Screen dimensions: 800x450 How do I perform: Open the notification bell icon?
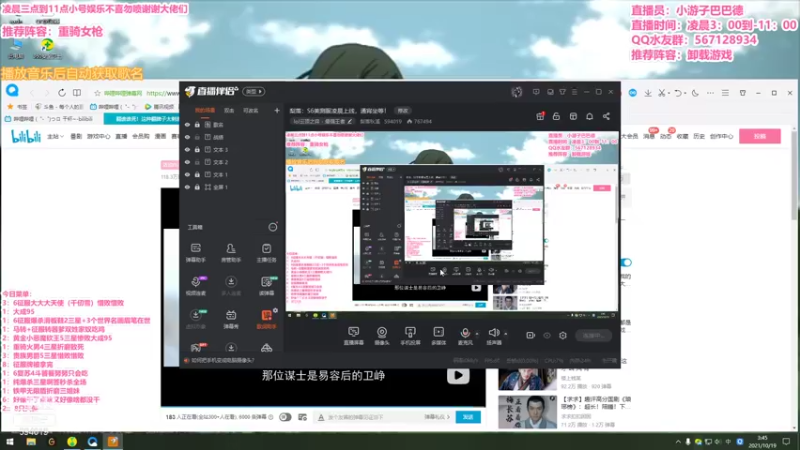pyautogui.click(x=589, y=116)
